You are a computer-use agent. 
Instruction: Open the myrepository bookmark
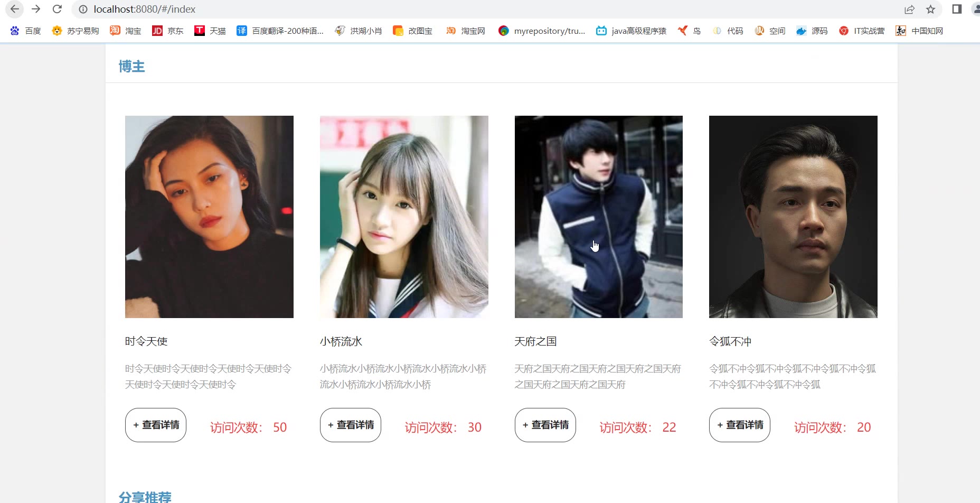542,31
